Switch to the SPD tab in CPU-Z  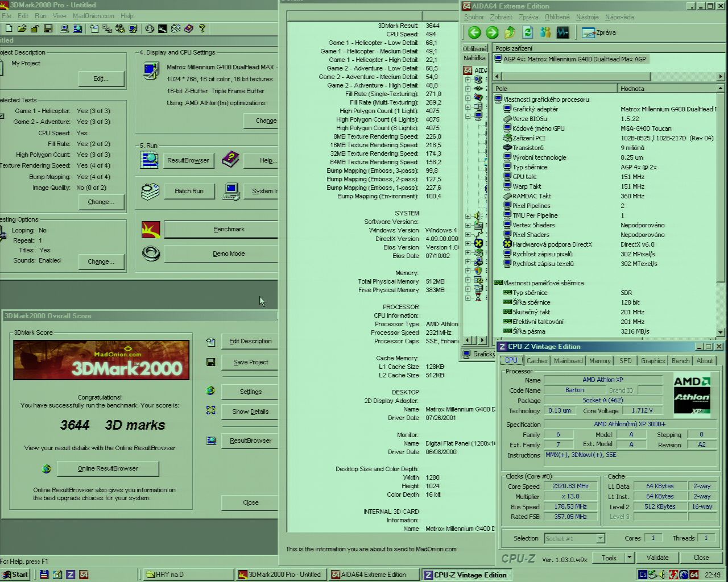pyautogui.click(x=625, y=361)
